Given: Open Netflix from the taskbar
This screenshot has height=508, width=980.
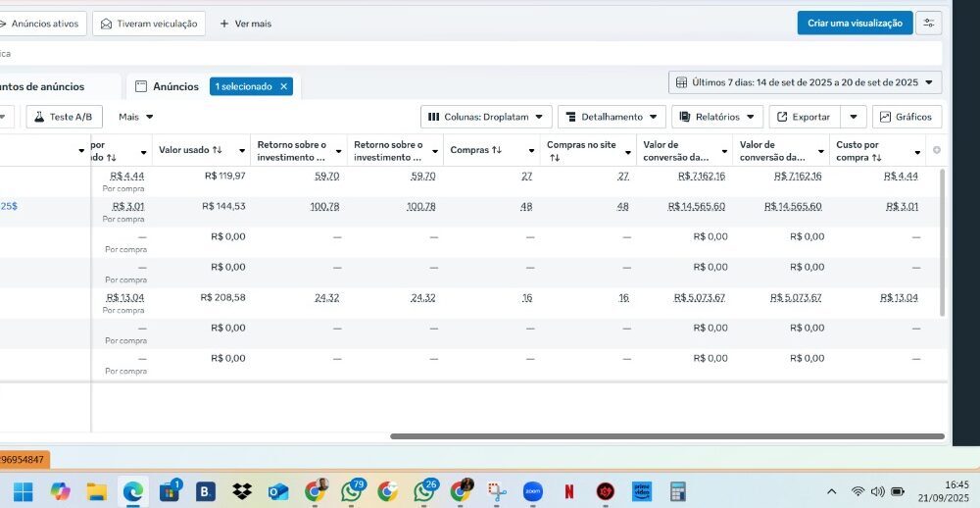Looking at the screenshot, I should coord(569,491).
